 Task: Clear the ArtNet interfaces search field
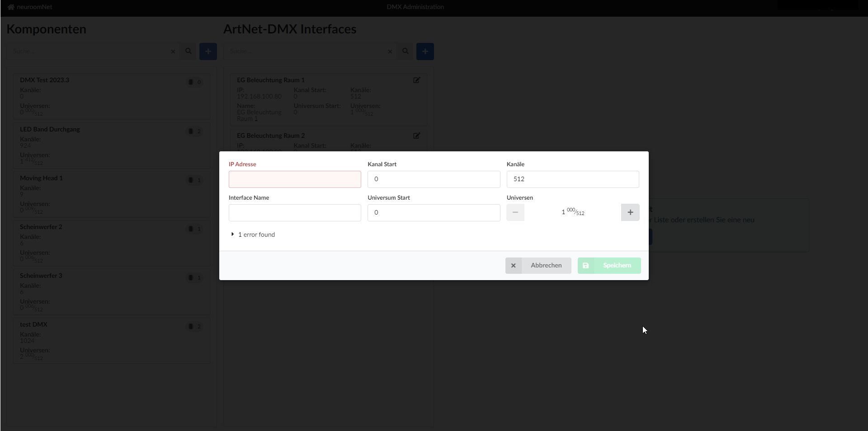pos(390,52)
